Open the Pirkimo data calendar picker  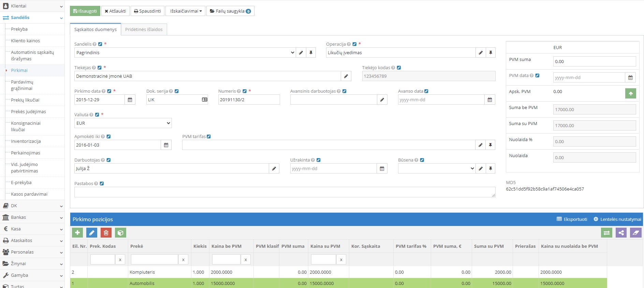130,100
